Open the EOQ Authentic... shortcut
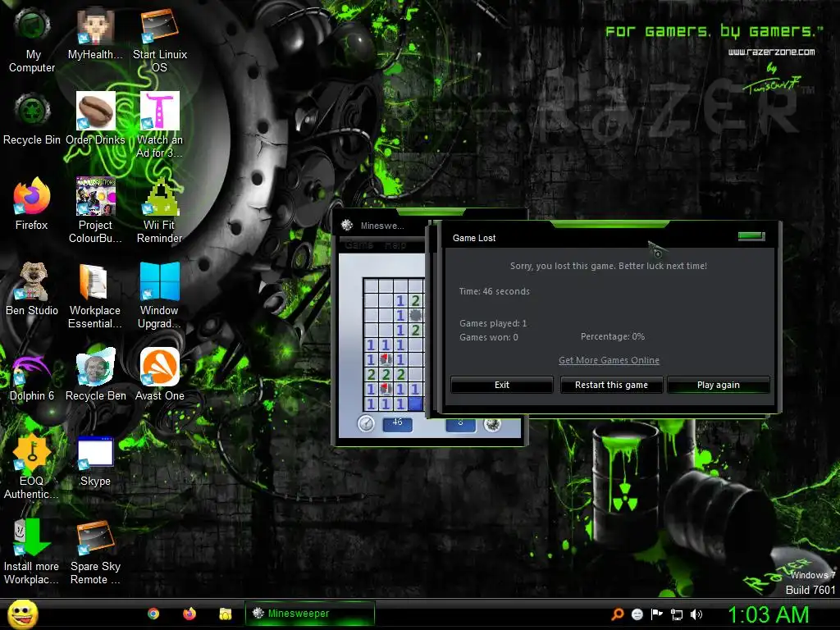Viewport: 840px width, 630px height. [x=32, y=467]
